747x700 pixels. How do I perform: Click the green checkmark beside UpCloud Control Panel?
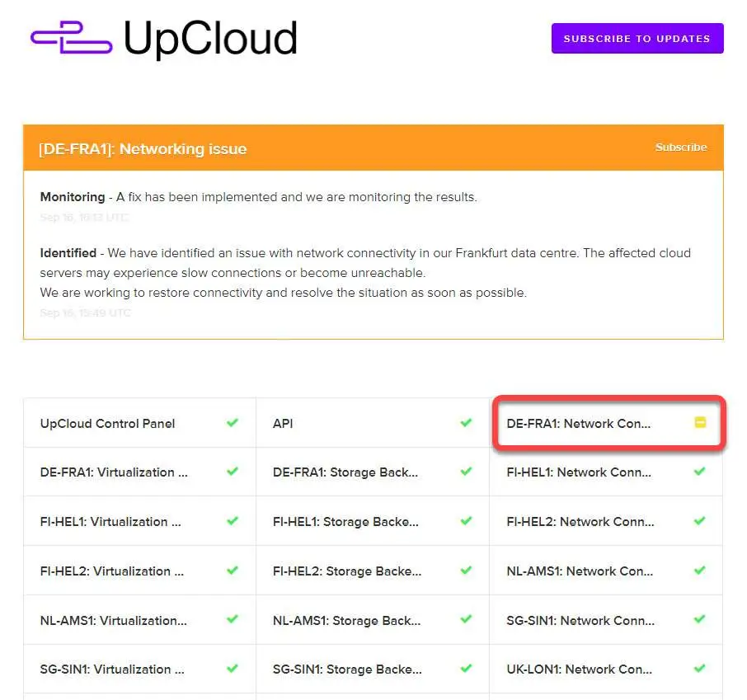pos(233,423)
